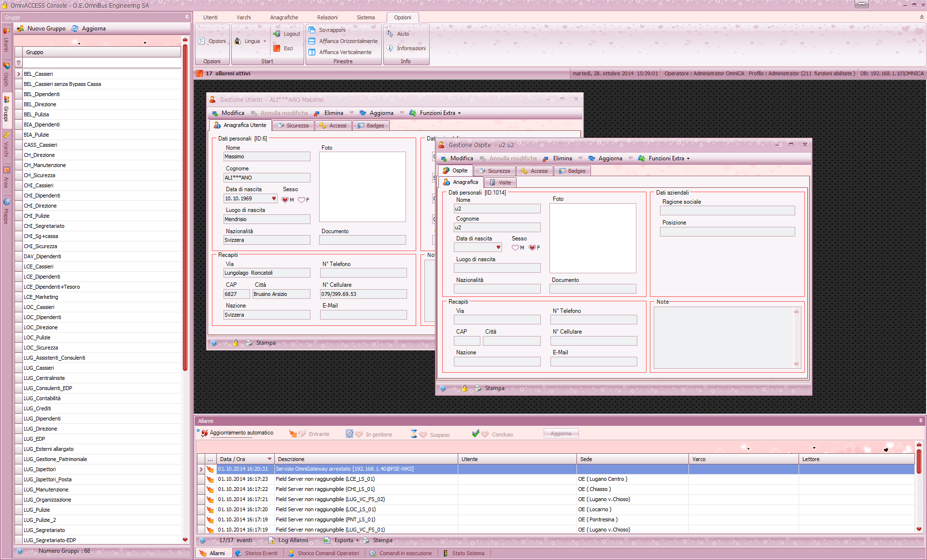Click the Informazioni icon
927x560 pixels.
point(390,48)
